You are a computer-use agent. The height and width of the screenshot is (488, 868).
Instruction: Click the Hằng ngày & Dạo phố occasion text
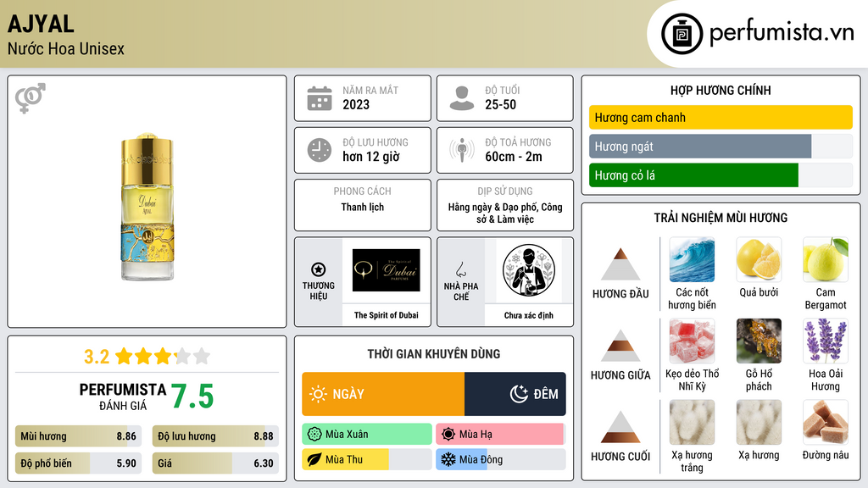pyautogui.click(x=505, y=213)
